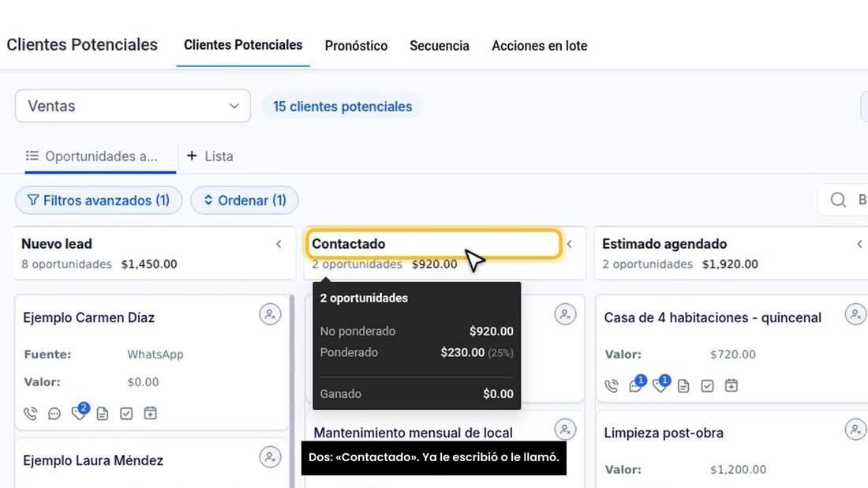Open the notes document icon on Casa de 4 habitaciones card
This screenshot has width=868, height=488.
[683, 385]
